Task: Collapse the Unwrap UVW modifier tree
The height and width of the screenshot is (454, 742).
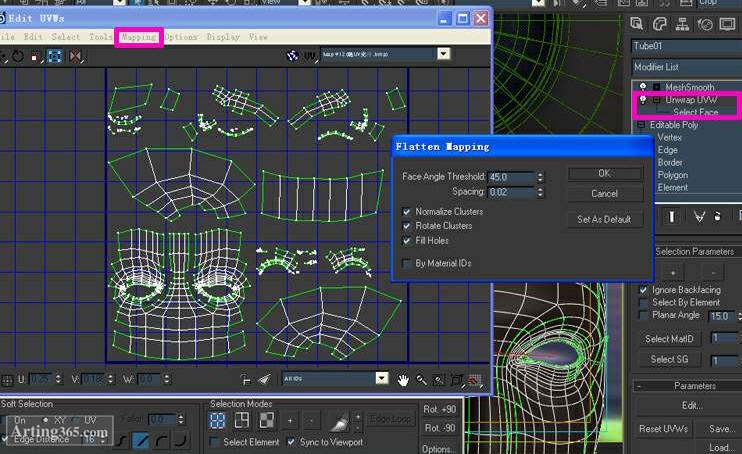Action: tap(657, 100)
